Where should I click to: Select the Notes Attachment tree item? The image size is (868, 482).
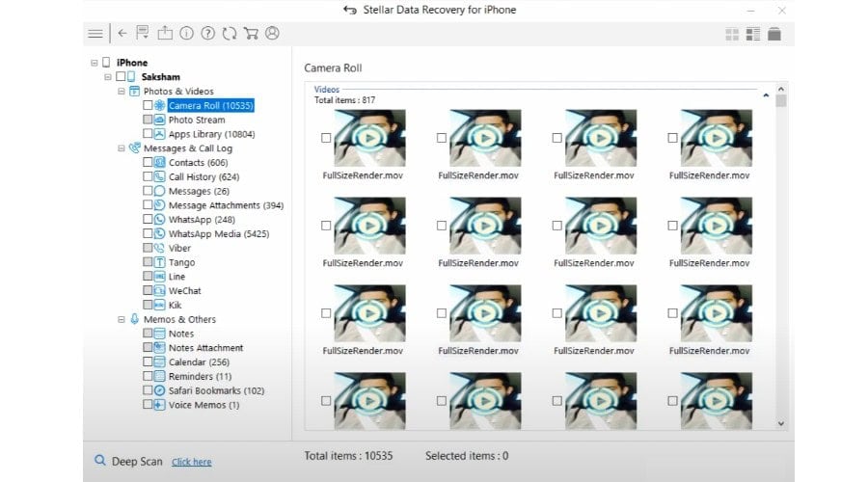205,348
